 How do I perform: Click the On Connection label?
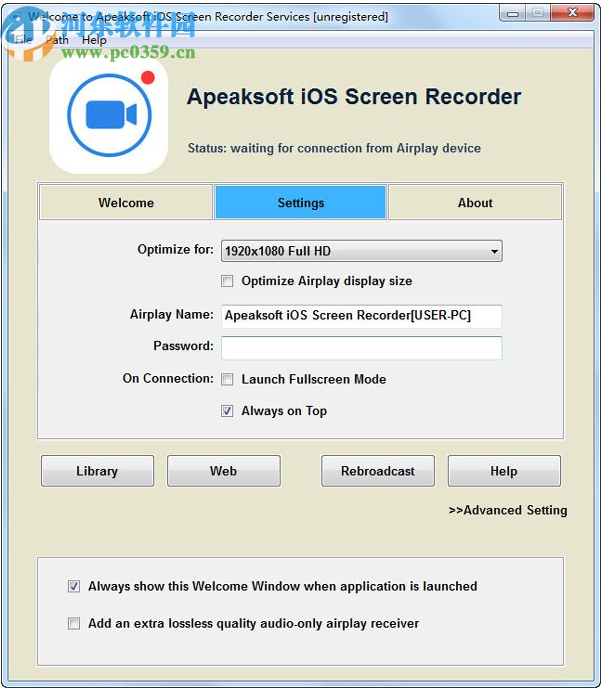point(168,378)
